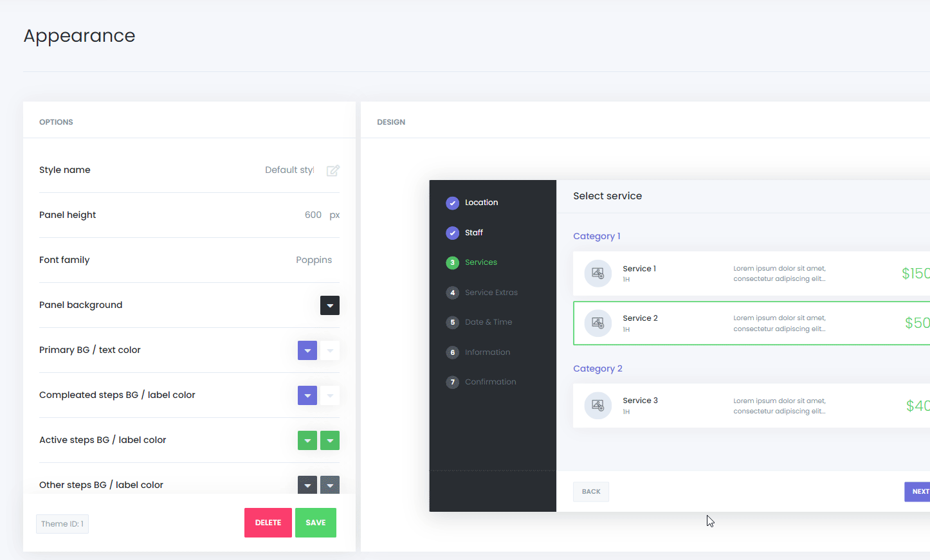Click the Location step checkmark circle
The image size is (930, 560).
[x=453, y=203]
